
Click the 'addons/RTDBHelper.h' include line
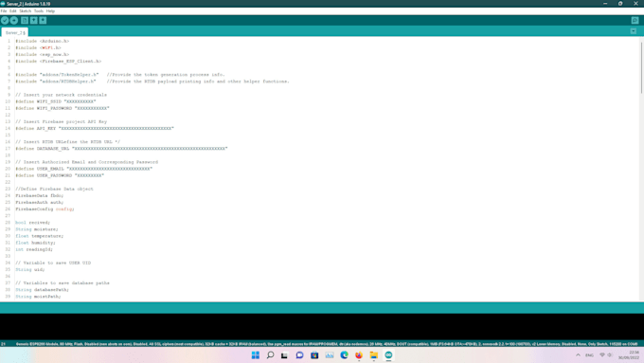(152, 82)
